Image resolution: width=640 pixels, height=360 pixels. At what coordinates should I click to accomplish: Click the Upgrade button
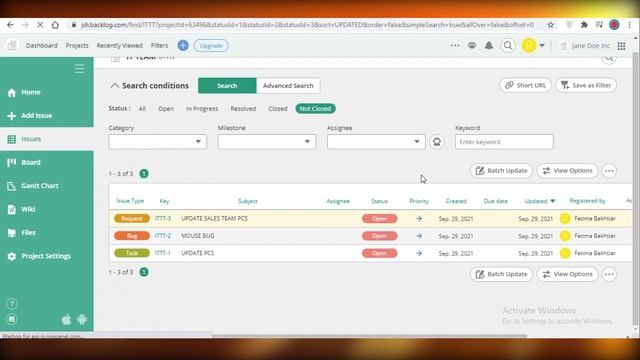[211, 45]
